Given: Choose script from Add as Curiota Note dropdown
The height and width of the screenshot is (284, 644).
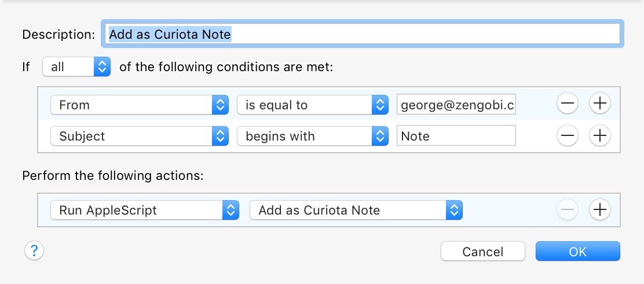Looking at the screenshot, I should coord(356,211).
